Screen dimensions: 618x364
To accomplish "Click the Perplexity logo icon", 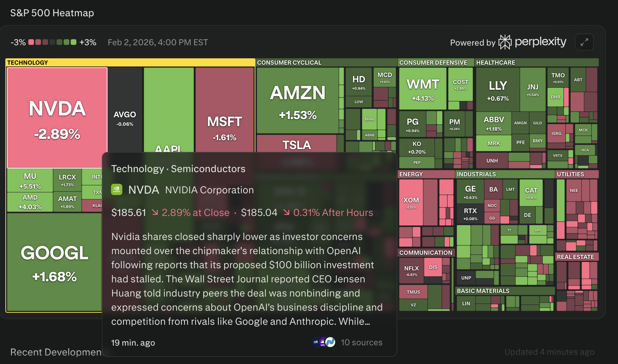I will 505,42.
